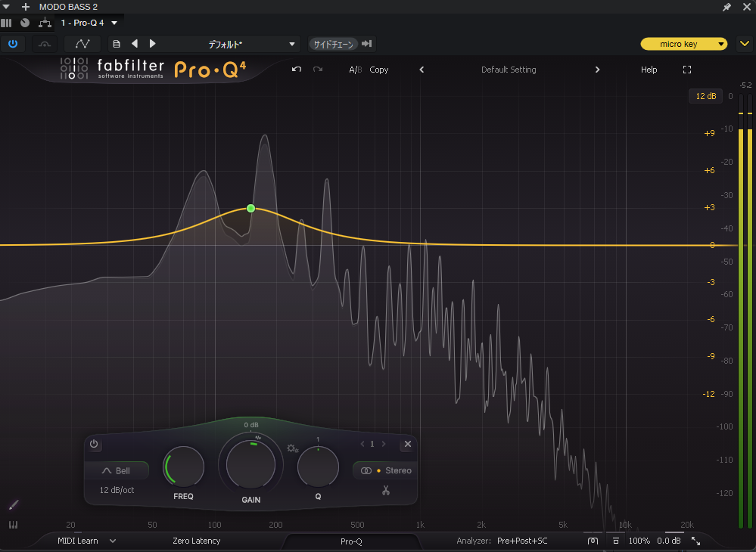Image resolution: width=756 pixels, height=552 pixels.
Task: Open the Bell filter shape dropdown
Action: click(x=116, y=471)
